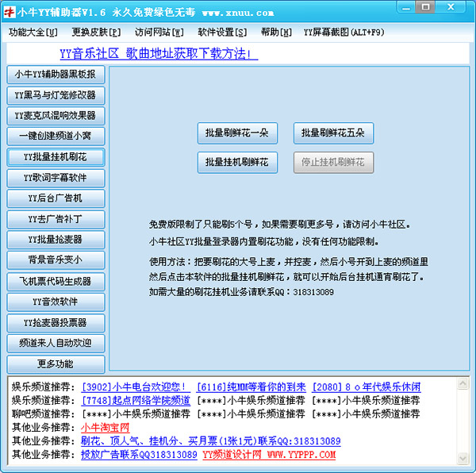Maximize the 小牛YY辅助器 window

425,7
